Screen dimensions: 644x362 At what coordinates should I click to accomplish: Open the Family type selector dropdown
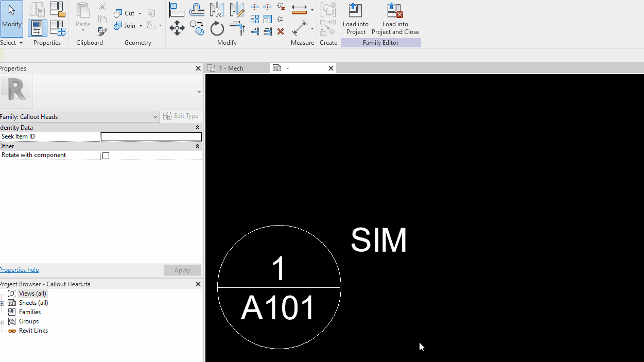pos(156,116)
